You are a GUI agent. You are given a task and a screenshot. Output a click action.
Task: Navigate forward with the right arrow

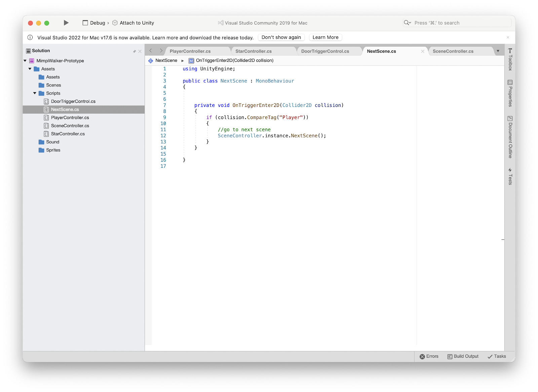point(161,51)
